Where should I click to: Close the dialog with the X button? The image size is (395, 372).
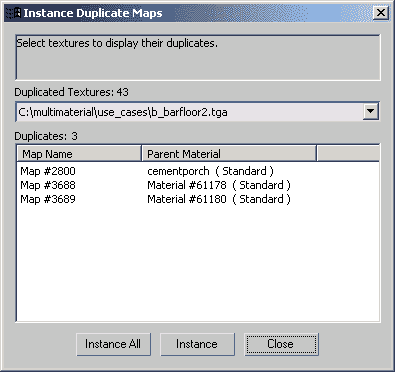point(381,13)
